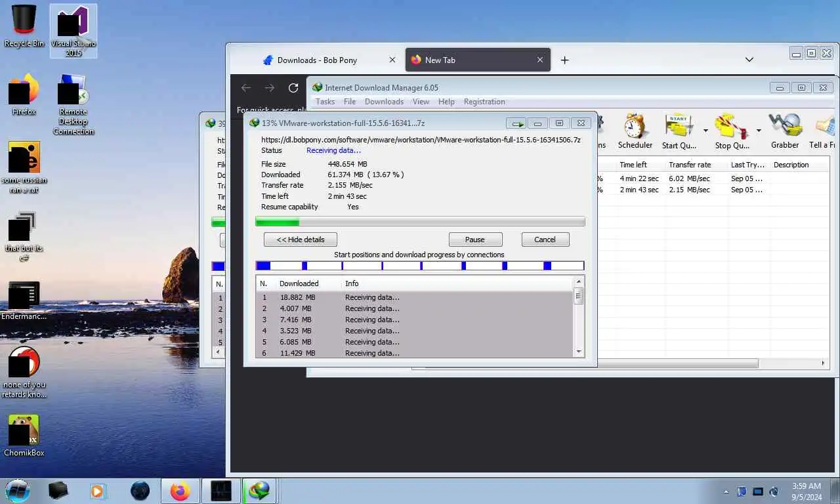Click the Hide details button
This screenshot has width=840, height=504.
pos(301,240)
